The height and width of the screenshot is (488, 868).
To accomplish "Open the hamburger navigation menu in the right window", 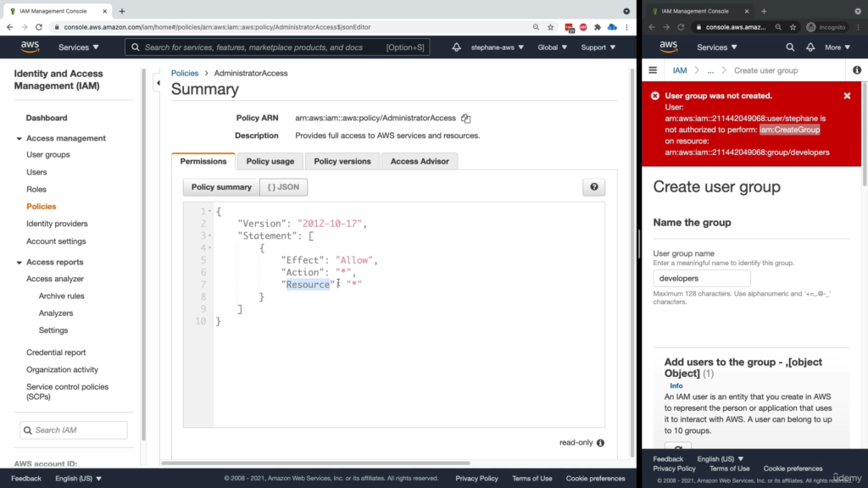I will pyautogui.click(x=653, y=70).
